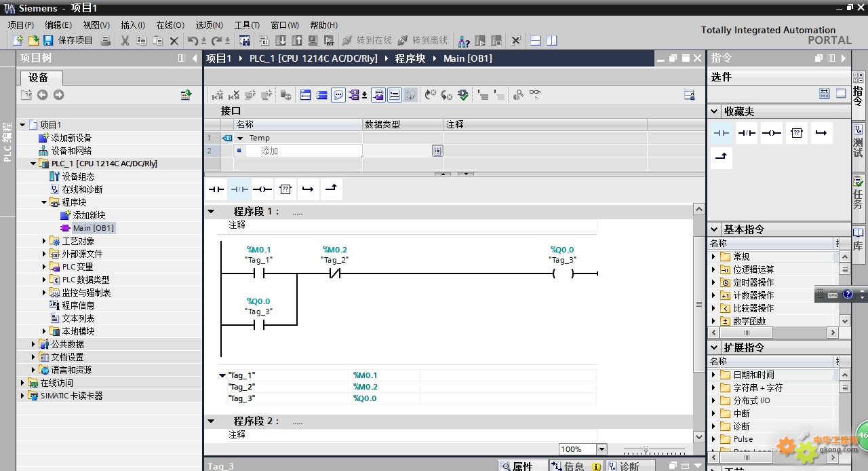Insert a normally open contact from the editor bar
Viewport: 868px width, 471px height.
(216, 189)
